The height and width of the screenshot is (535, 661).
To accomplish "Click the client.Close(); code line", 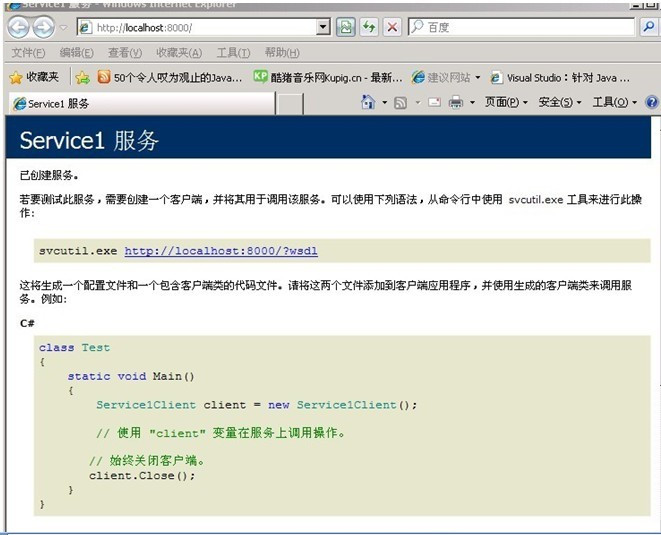I will point(142,476).
